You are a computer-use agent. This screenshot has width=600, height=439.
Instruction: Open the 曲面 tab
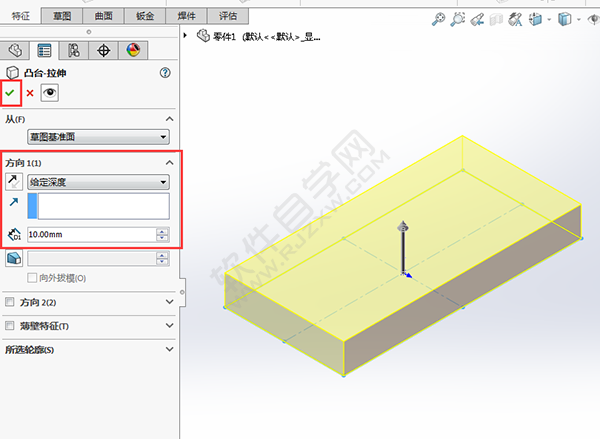tap(103, 16)
